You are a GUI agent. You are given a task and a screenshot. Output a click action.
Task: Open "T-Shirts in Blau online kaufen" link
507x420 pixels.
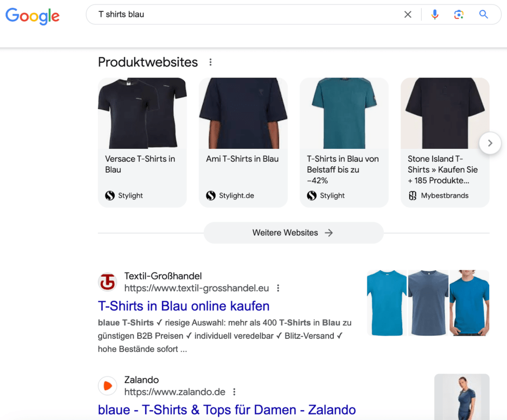(184, 306)
